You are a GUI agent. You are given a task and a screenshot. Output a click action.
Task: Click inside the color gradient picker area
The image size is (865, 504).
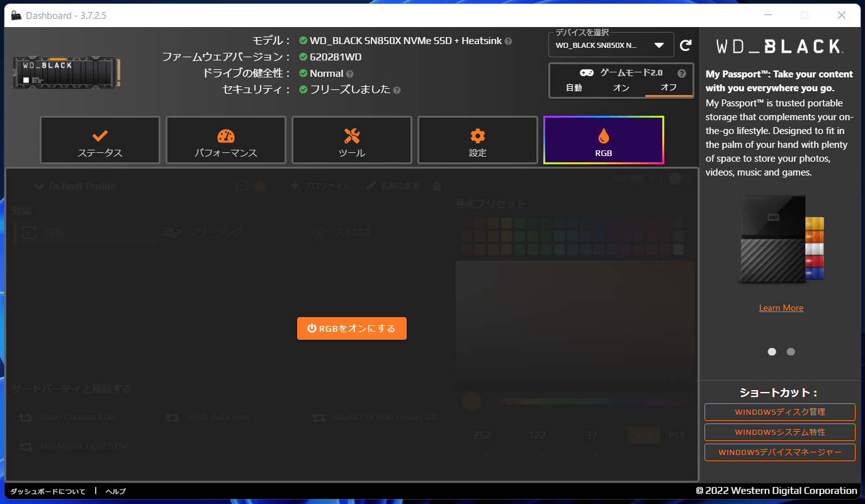(575, 324)
